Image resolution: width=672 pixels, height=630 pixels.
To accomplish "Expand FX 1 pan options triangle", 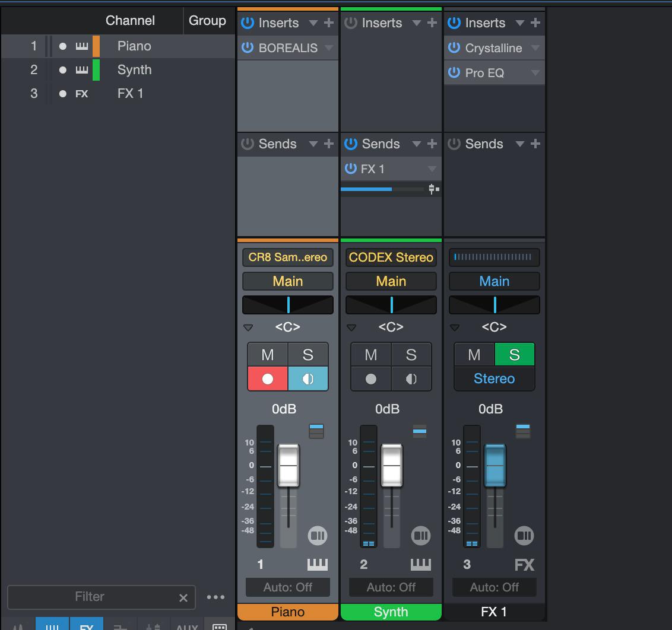I will coord(455,327).
